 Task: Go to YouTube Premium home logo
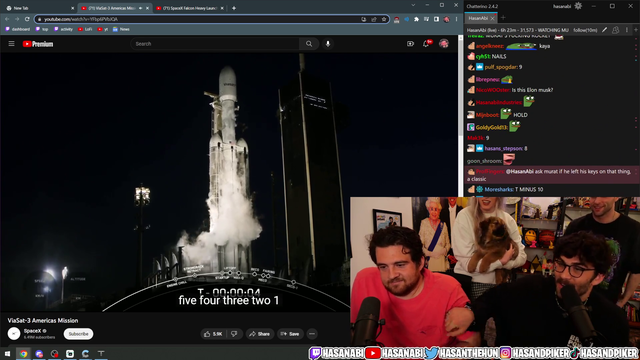click(x=38, y=44)
